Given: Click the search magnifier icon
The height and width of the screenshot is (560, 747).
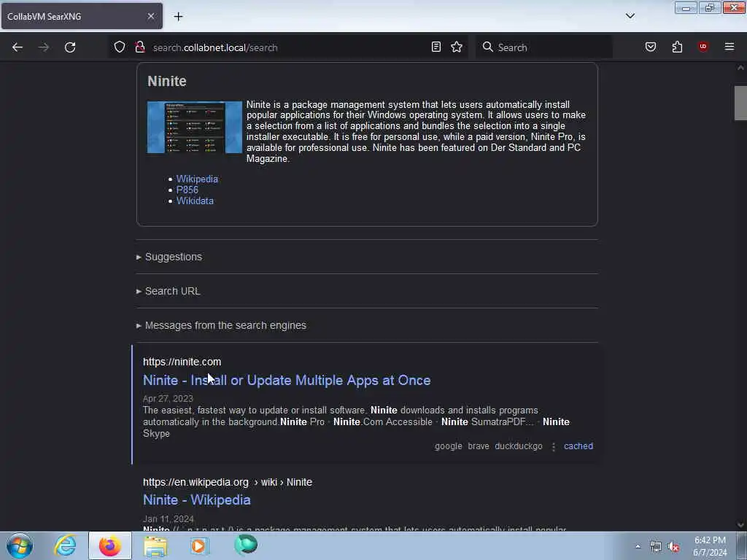Looking at the screenshot, I should (487, 47).
